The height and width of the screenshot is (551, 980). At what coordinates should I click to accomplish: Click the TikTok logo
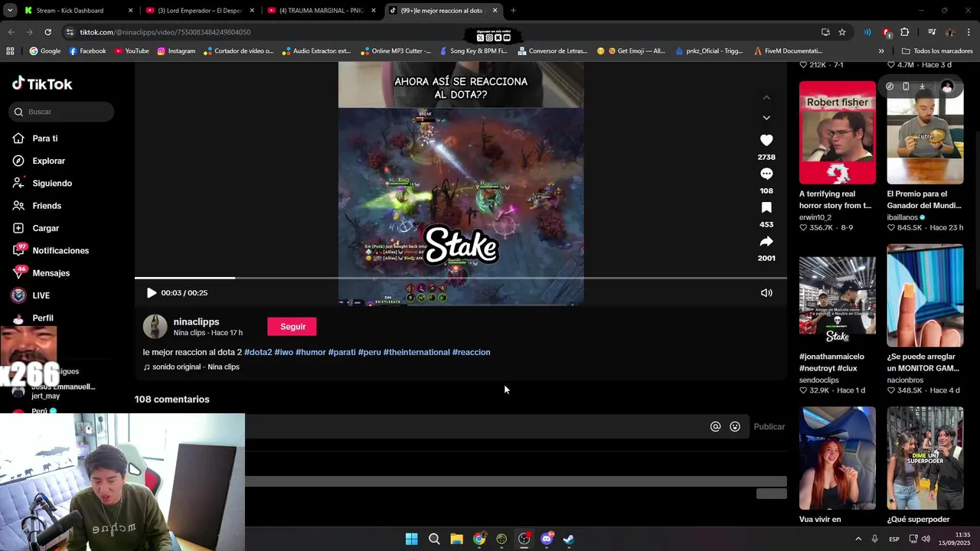point(42,84)
